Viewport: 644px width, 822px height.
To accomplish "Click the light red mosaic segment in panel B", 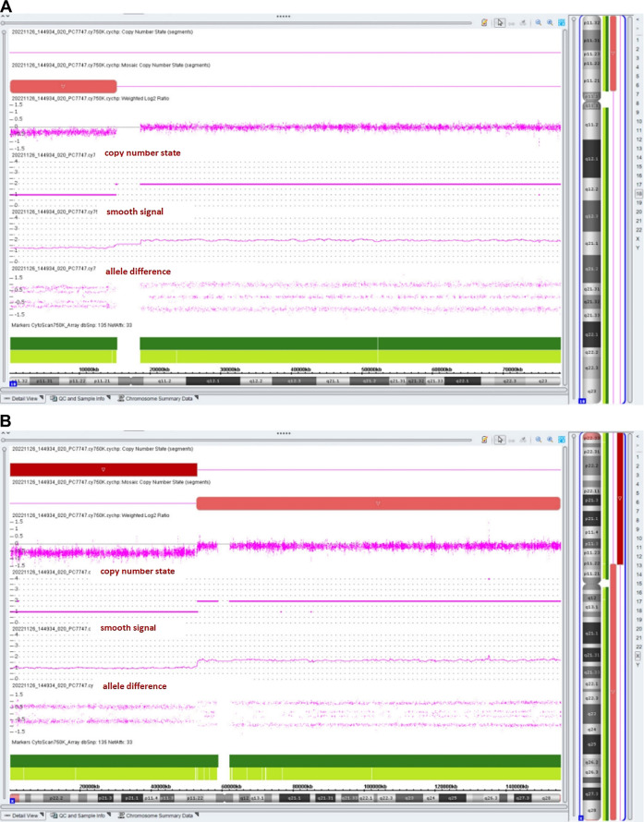I will coord(378,503).
